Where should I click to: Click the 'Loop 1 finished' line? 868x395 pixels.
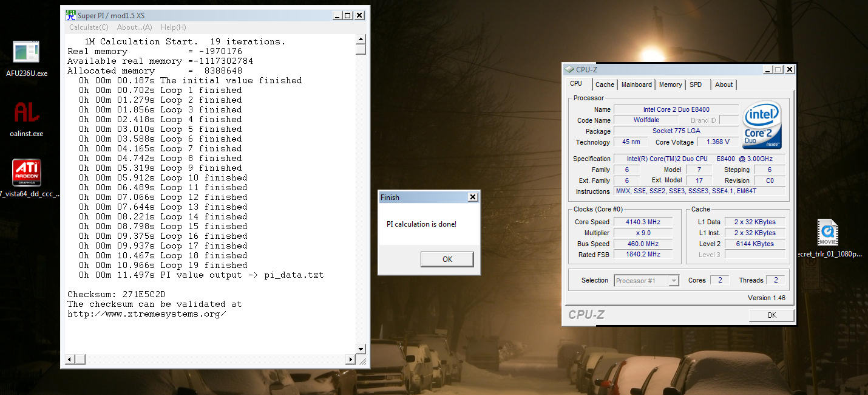tap(160, 91)
